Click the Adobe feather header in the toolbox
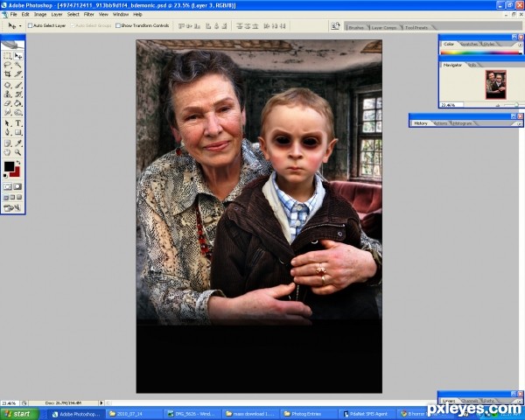The height and width of the screenshot is (420, 525). pos(13,45)
